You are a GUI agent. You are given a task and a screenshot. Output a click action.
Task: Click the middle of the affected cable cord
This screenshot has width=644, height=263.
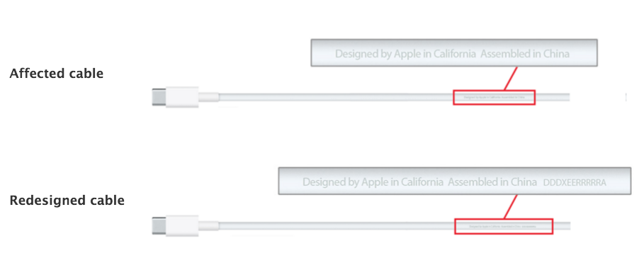[x=336, y=97]
